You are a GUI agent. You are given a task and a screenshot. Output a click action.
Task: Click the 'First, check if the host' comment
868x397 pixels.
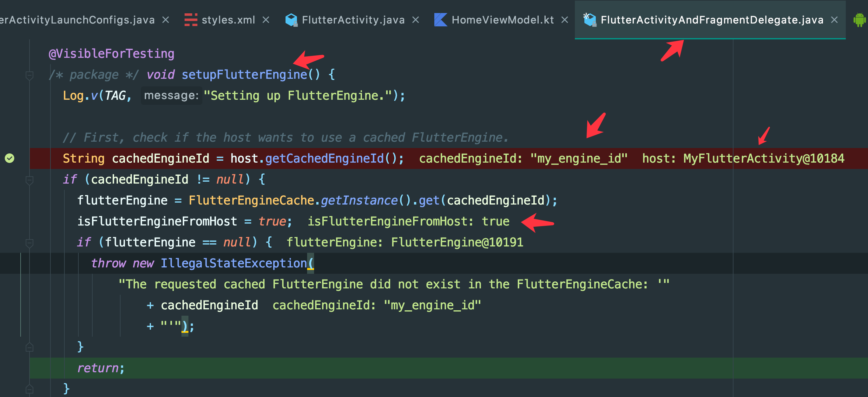coord(286,138)
